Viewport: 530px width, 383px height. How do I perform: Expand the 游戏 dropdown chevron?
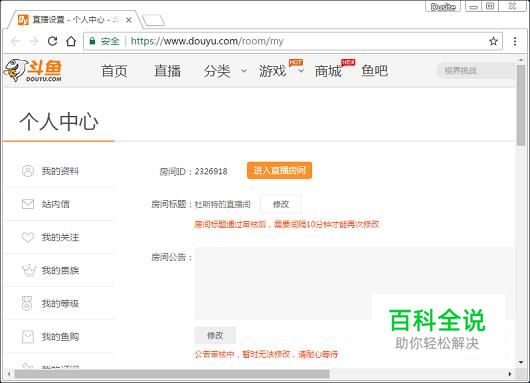[x=301, y=71]
